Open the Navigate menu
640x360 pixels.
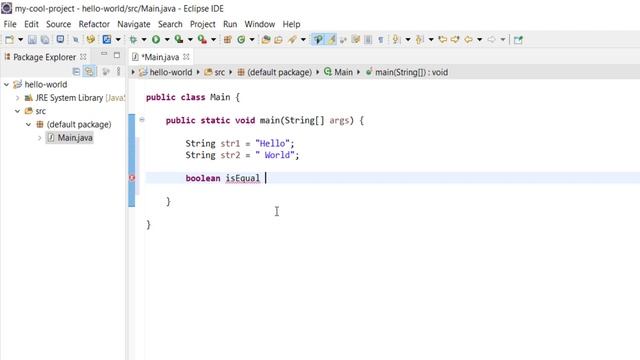click(134, 24)
